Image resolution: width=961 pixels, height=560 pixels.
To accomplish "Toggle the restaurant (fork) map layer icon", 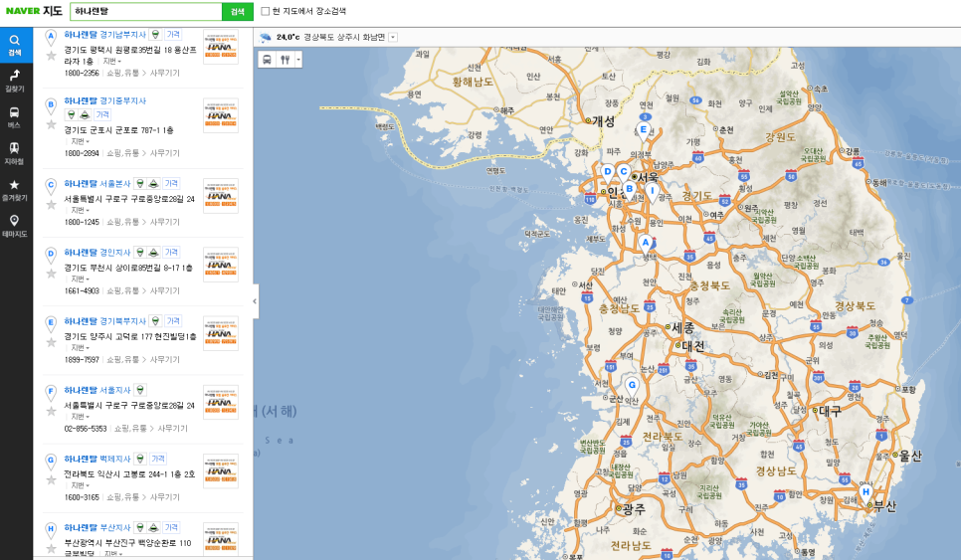I will (x=285, y=60).
